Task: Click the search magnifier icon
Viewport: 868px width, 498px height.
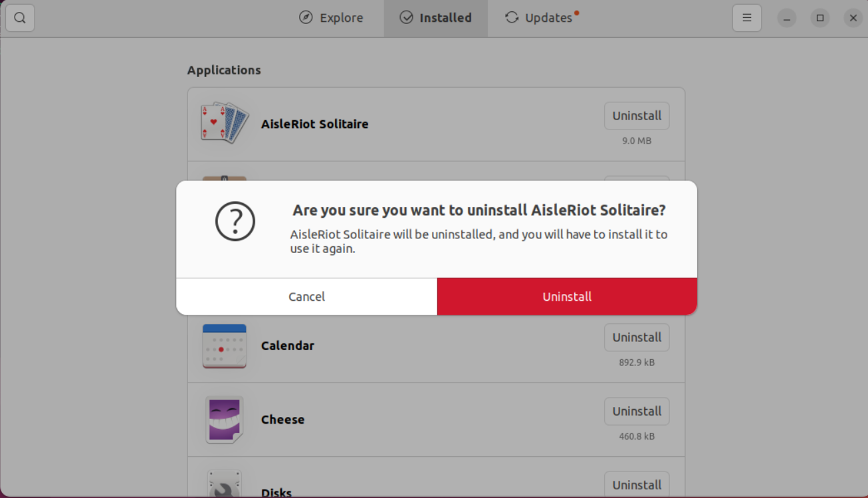Action: tap(20, 18)
